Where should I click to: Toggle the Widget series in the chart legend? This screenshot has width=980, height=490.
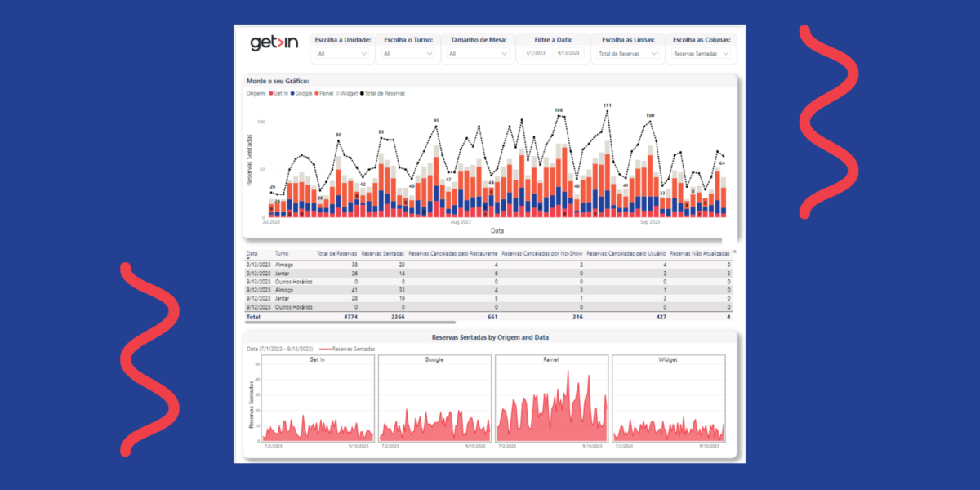(x=349, y=93)
